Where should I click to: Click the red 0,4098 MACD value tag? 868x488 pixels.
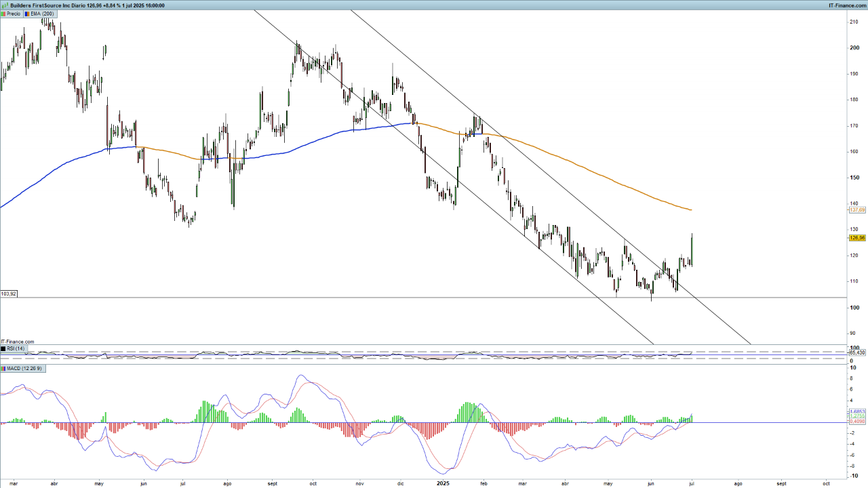pyautogui.click(x=857, y=422)
